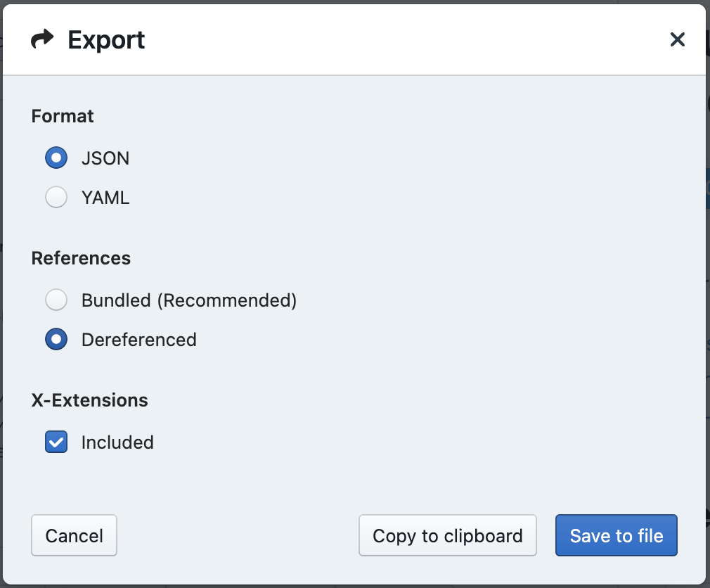Select the JSON format radio button

(x=56, y=158)
